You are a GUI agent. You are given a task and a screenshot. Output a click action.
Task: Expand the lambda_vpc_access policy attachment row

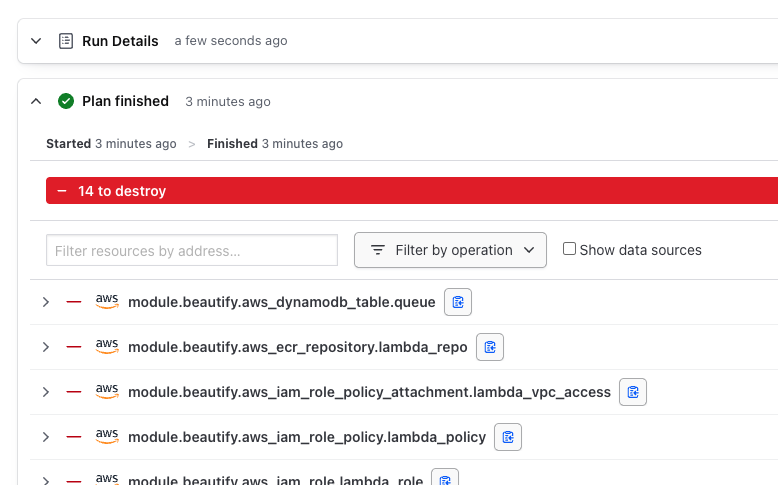click(45, 392)
